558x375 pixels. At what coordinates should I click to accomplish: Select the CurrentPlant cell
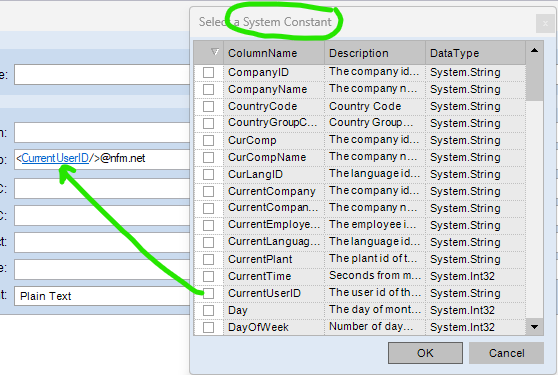(x=274, y=259)
